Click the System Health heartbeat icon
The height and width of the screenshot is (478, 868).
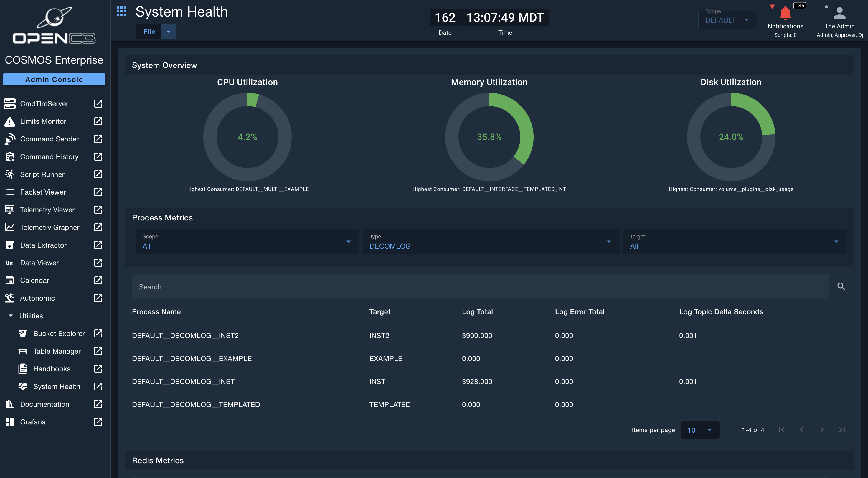click(23, 386)
